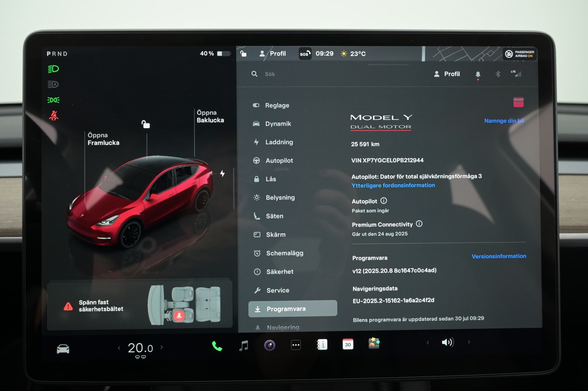Viewport: 588px width, 391px height.
Task: Select the Programvara menu item
Action: click(x=293, y=309)
